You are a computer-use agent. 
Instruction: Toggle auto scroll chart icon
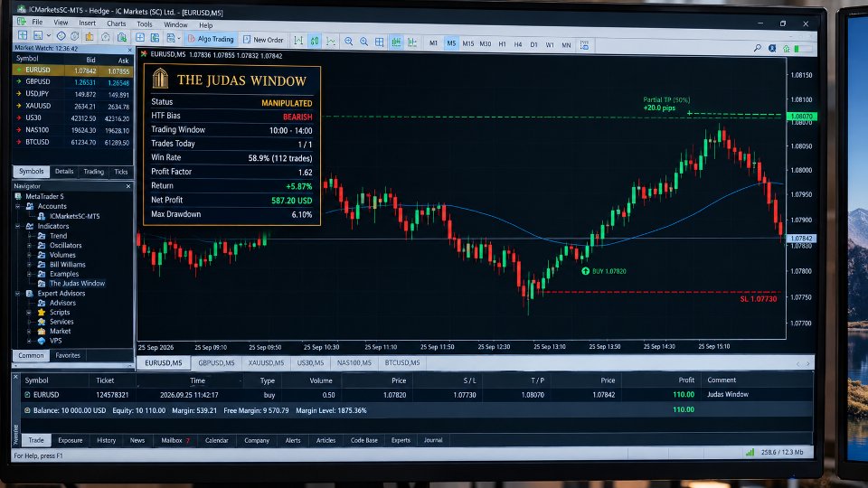click(396, 42)
